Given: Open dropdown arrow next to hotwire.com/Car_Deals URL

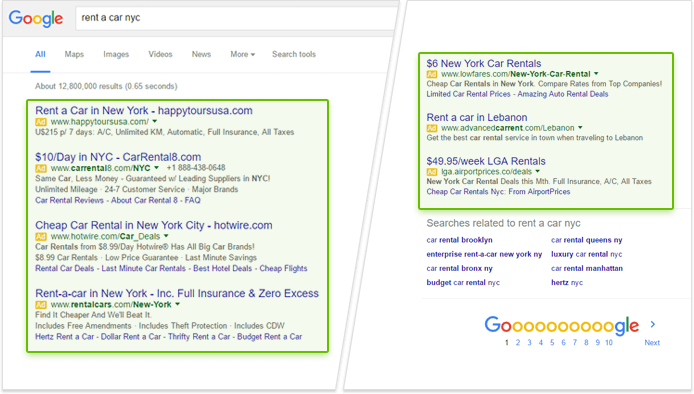Looking at the screenshot, I should [166, 236].
